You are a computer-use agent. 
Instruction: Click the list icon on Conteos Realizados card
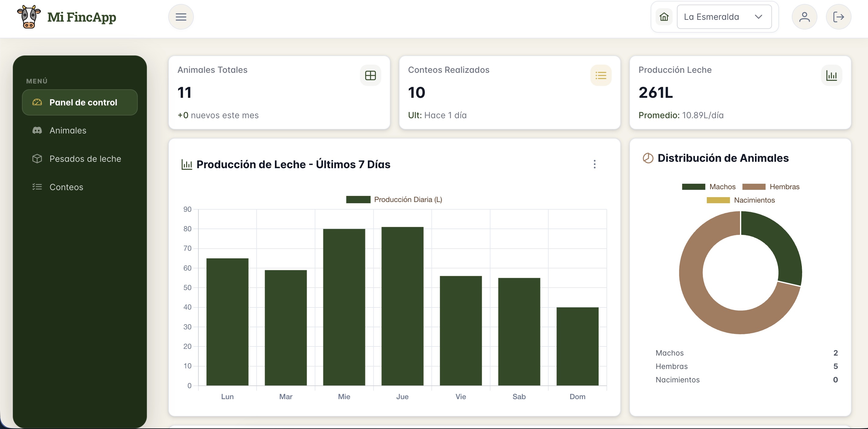pyautogui.click(x=601, y=75)
